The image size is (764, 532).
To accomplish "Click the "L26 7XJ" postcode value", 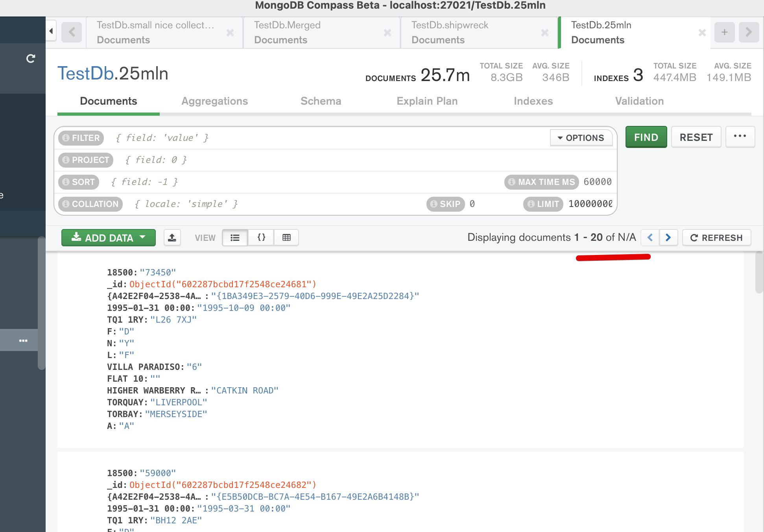I will 173,320.
